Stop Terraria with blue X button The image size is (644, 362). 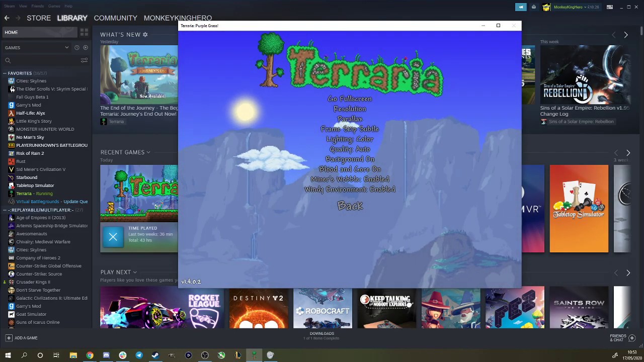(113, 237)
